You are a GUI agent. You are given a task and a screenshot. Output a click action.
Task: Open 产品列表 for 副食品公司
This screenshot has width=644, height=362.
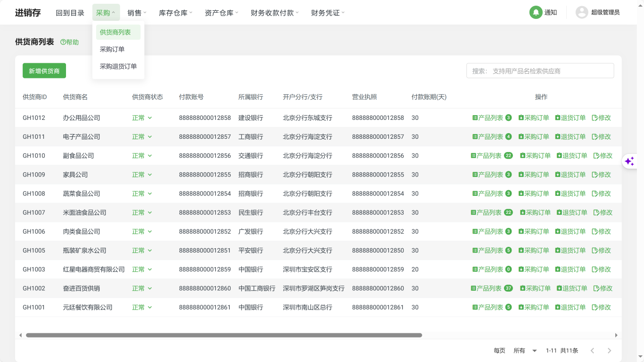click(x=492, y=155)
